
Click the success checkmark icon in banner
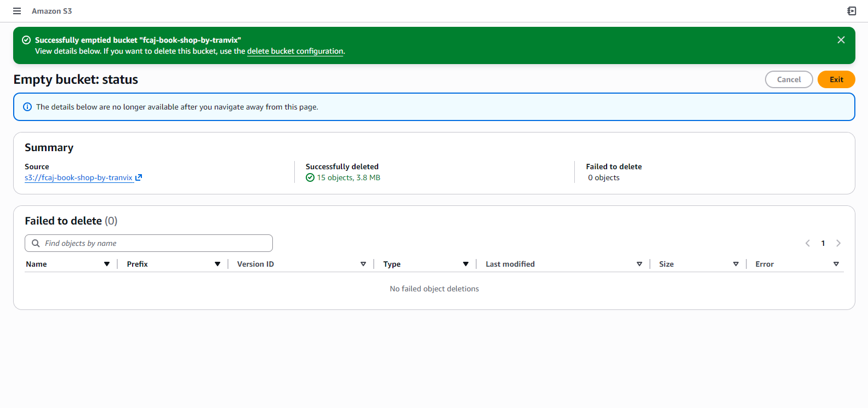[26, 40]
